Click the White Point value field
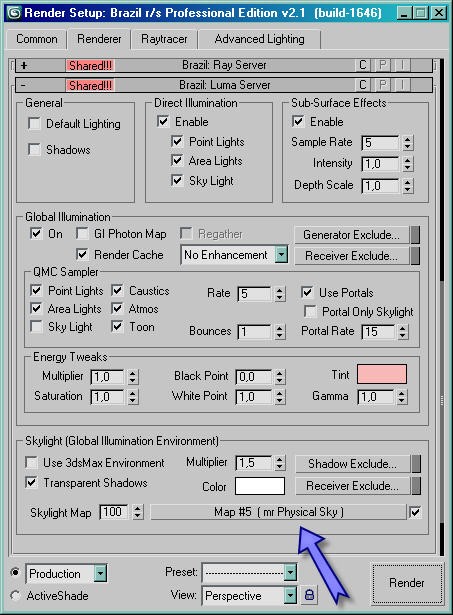Image resolution: width=453 pixels, height=615 pixels. [253, 397]
